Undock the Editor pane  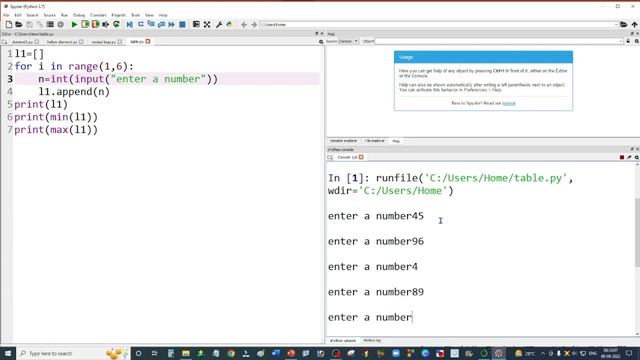pos(317,34)
